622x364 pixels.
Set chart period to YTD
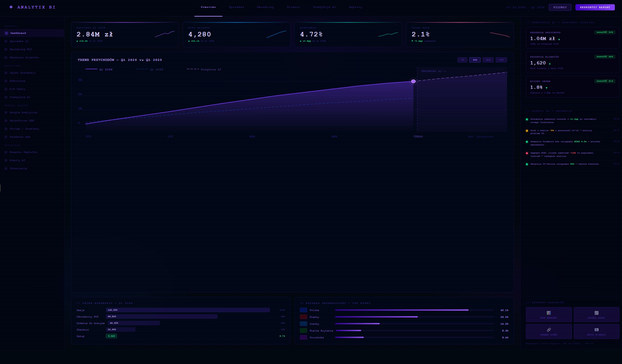(x=501, y=60)
